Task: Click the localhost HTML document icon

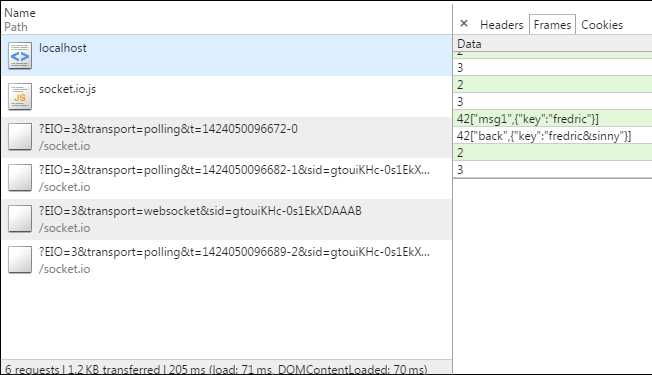Action: coord(20,55)
